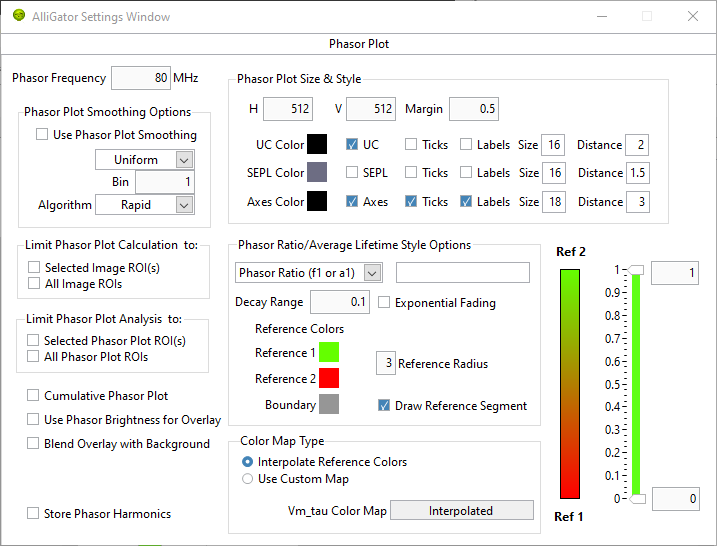Viewport: 717px width, 546px height.
Task: Click the Decay Range field
Action: coord(340,302)
